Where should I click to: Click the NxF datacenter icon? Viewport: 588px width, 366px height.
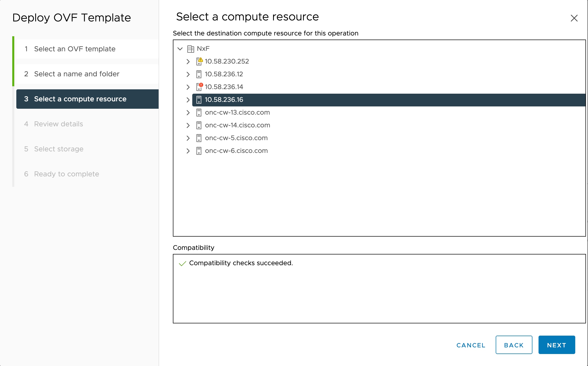(190, 49)
